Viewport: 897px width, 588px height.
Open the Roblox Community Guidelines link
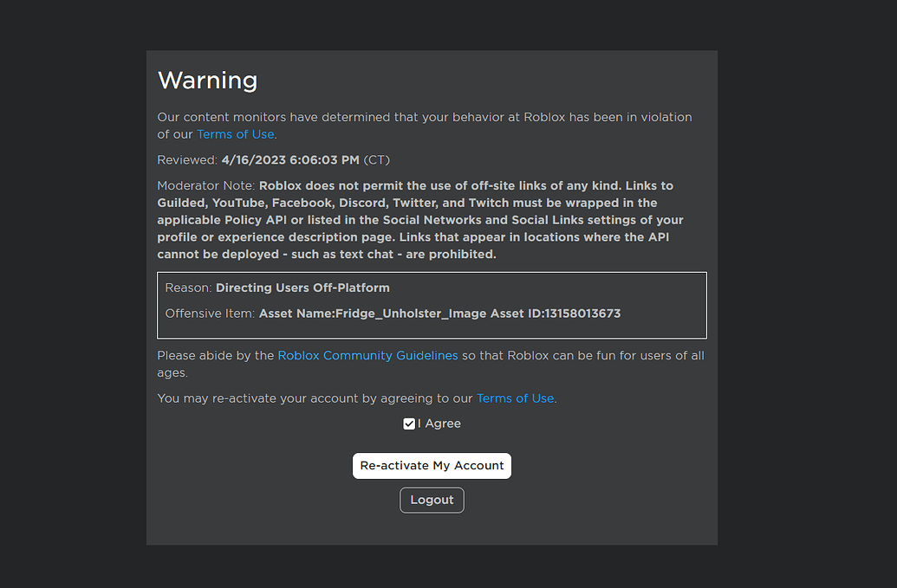point(367,355)
